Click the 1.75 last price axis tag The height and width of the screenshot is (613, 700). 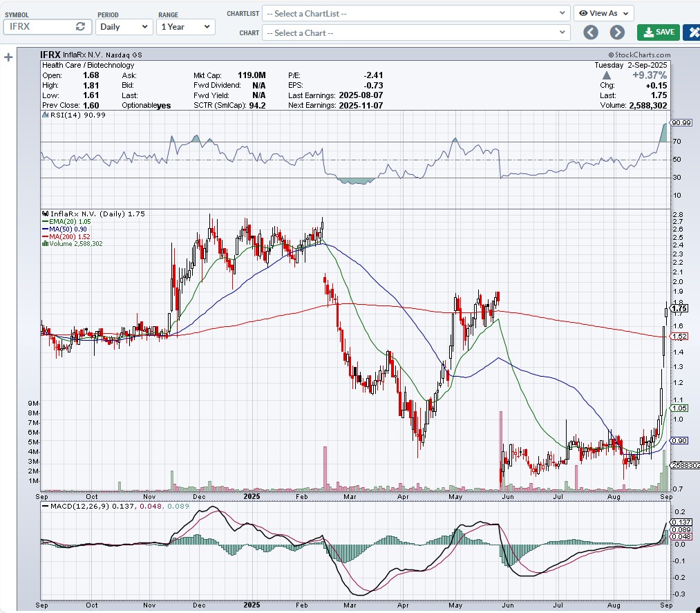pos(679,308)
